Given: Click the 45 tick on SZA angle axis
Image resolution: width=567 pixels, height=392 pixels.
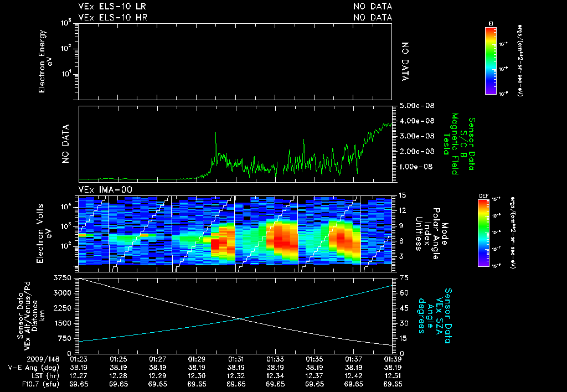Looking at the screenshot, I should (x=404, y=308).
